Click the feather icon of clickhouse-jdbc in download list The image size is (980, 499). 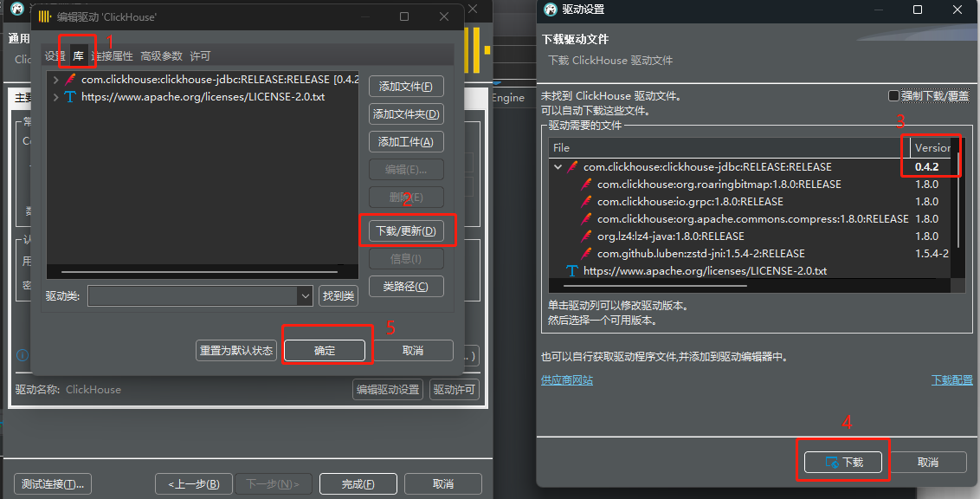(572, 167)
